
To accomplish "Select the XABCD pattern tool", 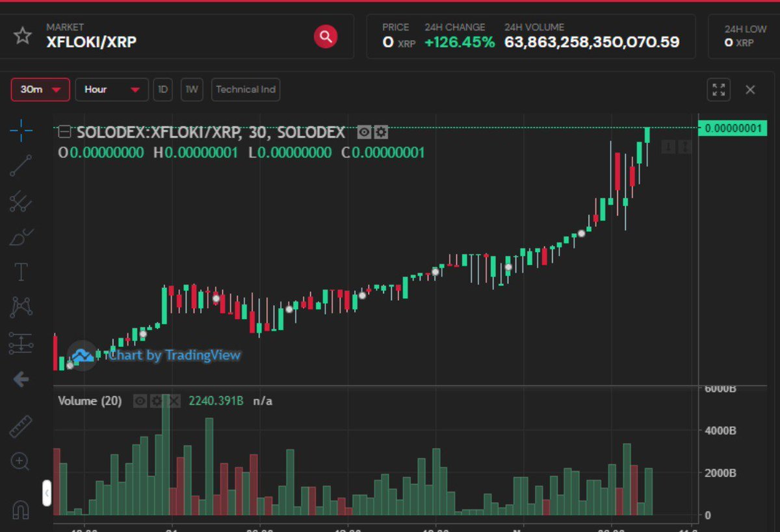I will 21,307.
